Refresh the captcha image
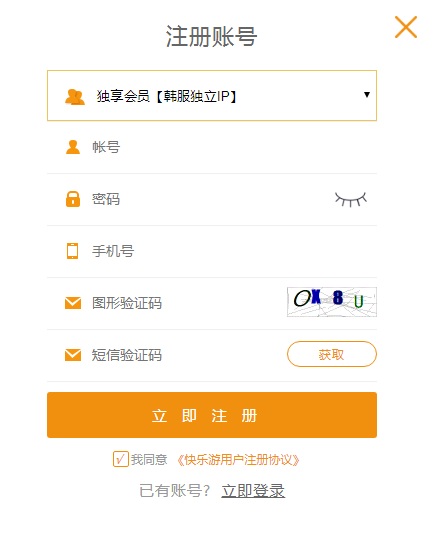The height and width of the screenshot is (549, 433). pos(332,302)
